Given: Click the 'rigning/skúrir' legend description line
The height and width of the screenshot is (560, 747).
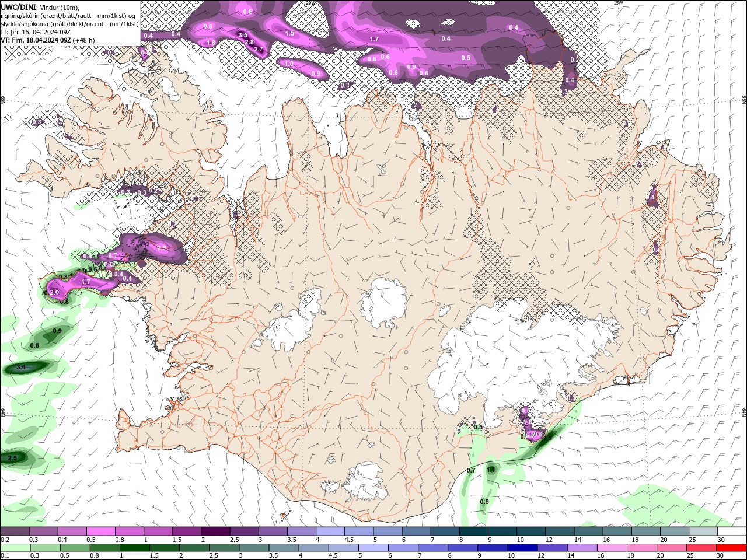Looking at the screenshot, I should (68, 16).
